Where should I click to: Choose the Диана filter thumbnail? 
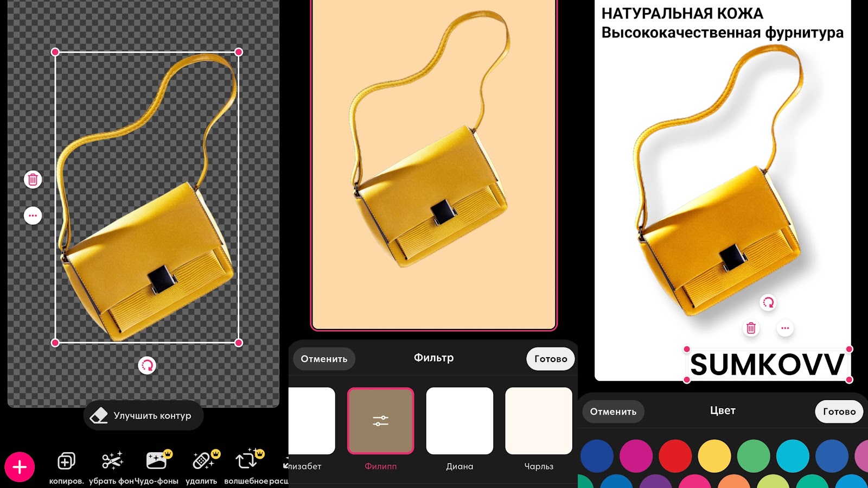[x=459, y=421]
